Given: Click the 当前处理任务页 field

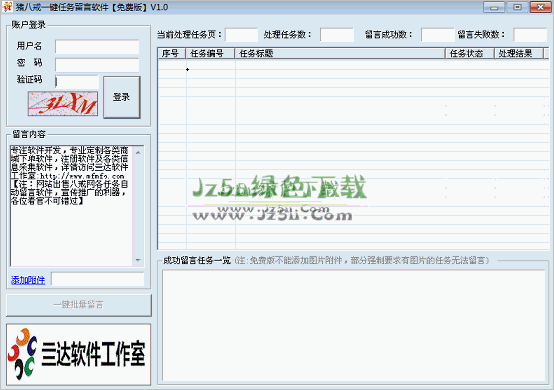Looking at the screenshot, I should 242,35.
